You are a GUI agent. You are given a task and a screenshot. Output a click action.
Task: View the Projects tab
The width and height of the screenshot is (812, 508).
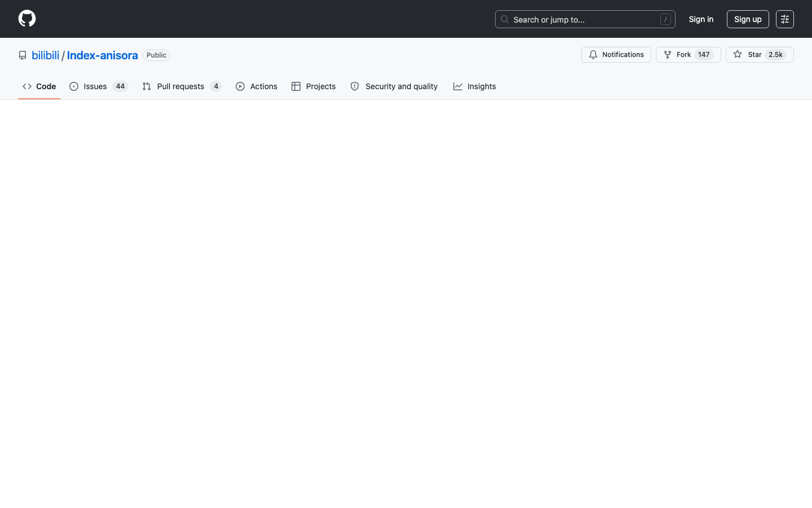pos(314,86)
